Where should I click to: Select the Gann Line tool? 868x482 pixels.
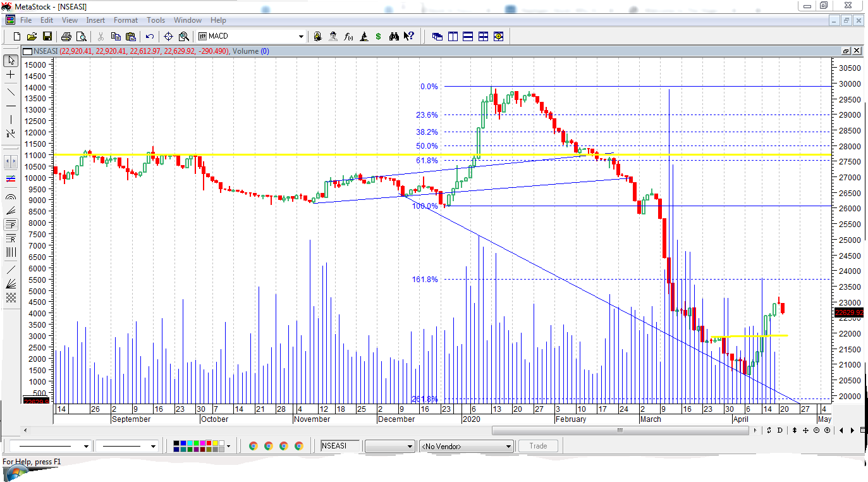[x=11, y=269]
